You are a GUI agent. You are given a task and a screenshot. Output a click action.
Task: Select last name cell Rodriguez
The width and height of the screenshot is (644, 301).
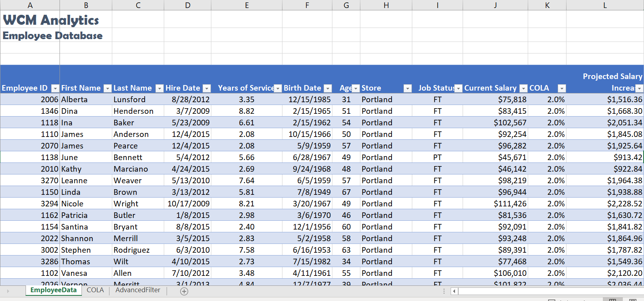click(x=138, y=250)
